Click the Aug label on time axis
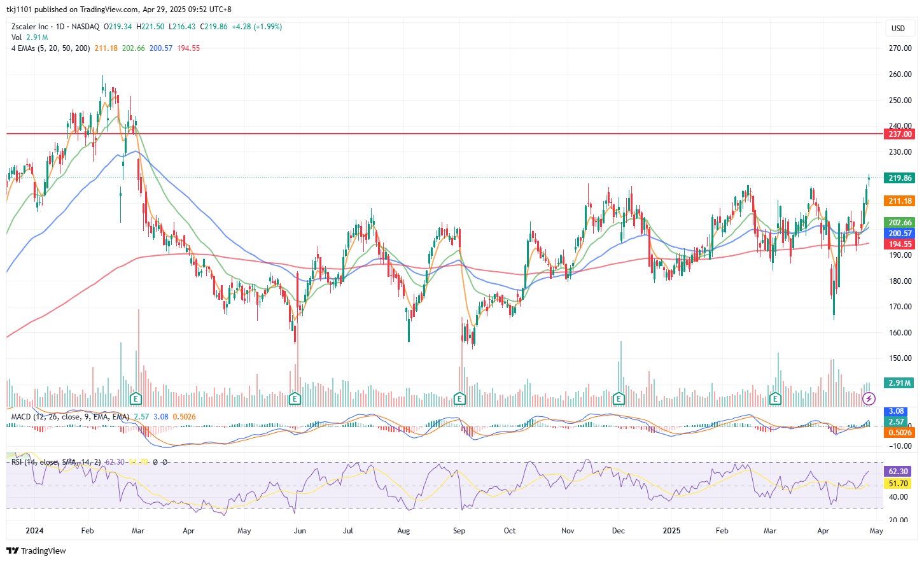Screen dimensions: 924x562 pyautogui.click(x=403, y=530)
